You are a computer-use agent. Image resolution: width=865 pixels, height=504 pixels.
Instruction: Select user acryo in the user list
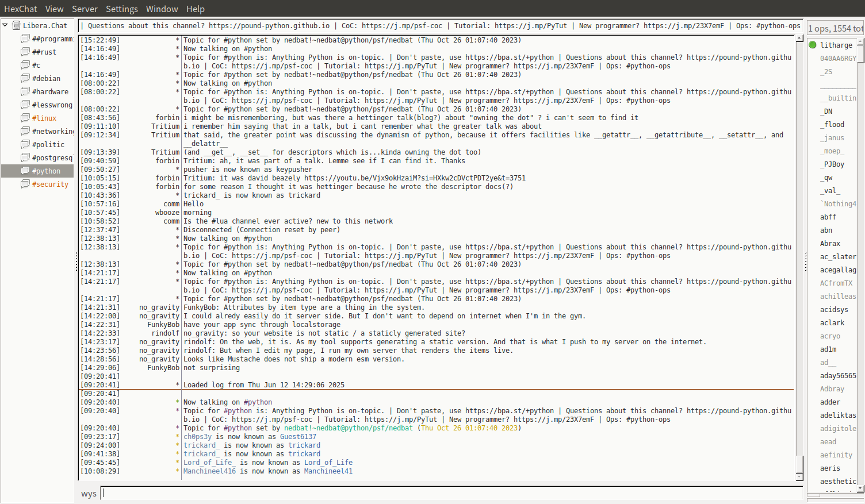[x=830, y=336]
